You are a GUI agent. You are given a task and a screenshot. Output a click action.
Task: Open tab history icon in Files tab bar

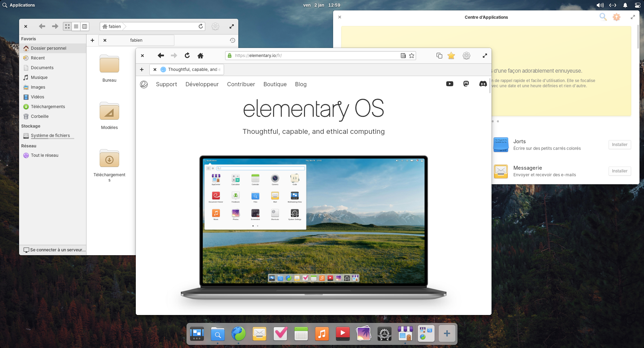[x=232, y=40]
